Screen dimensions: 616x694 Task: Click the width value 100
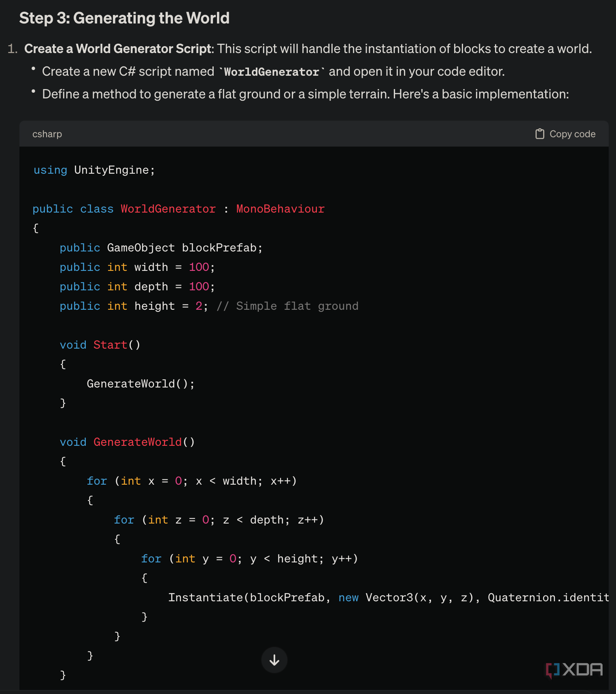pyautogui.click(x=199, y=267)
